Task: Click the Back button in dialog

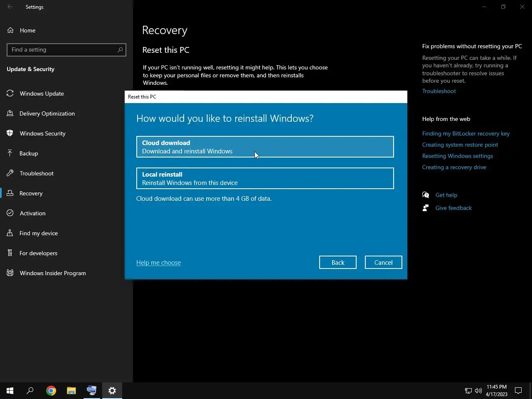Action: pyautogui.click(x=338, y=262)
